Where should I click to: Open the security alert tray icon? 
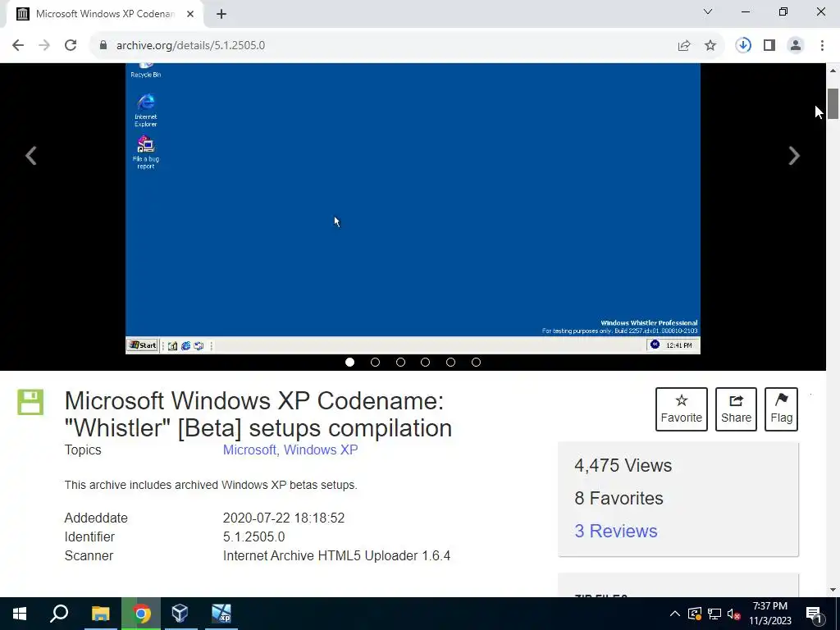[x=695, y=614]
